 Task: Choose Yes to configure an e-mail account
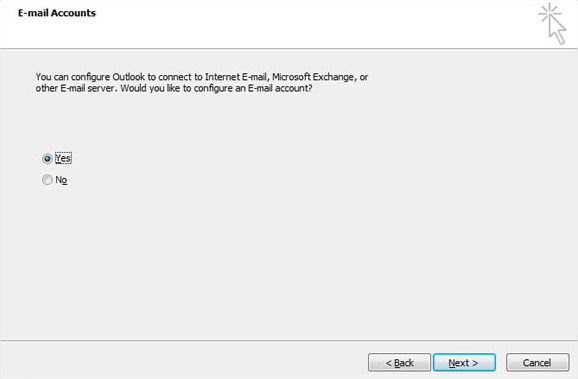(47, 159)
